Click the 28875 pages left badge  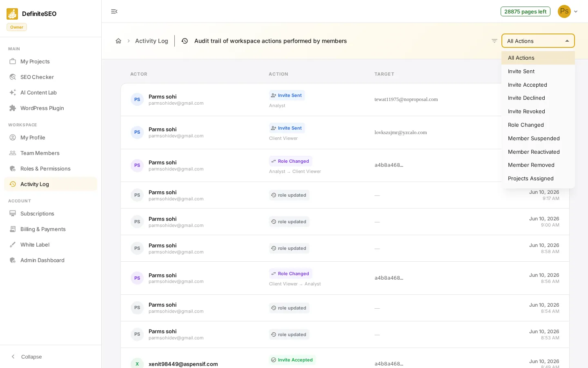[x=525, y=11]
